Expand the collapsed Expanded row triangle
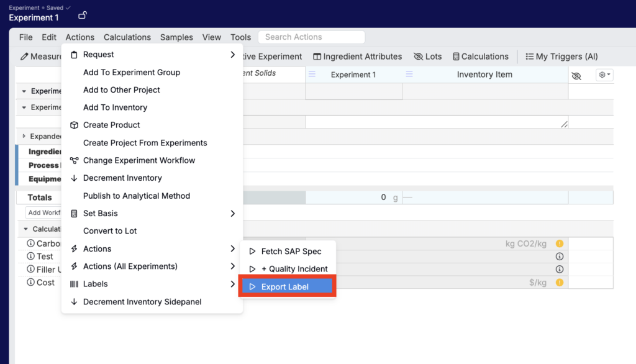Screen dimensions: 636x364 point(24,136)
